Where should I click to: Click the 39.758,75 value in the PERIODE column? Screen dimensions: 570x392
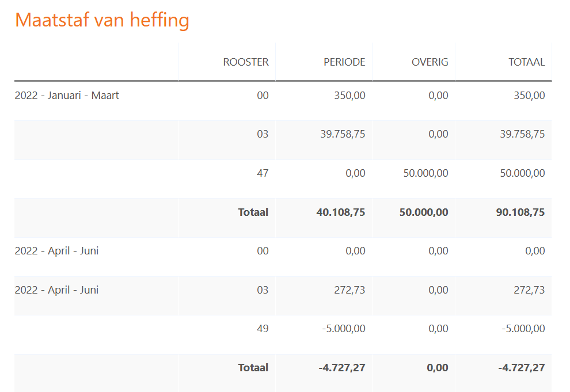click(343, 134)
